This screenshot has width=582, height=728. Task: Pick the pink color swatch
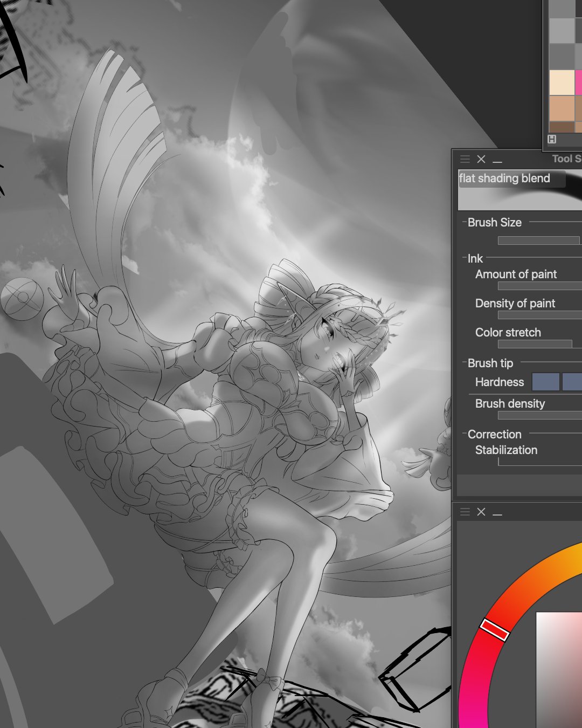(579, 83)
